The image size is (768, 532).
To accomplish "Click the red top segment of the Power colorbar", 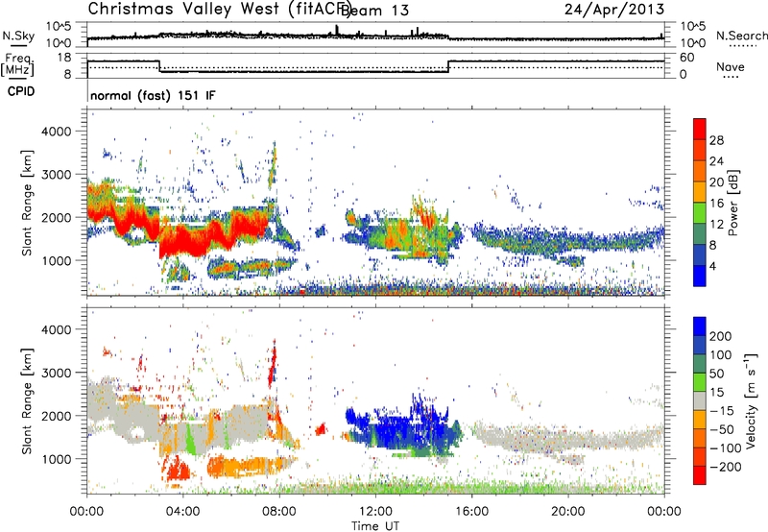I will click(700, 129).
